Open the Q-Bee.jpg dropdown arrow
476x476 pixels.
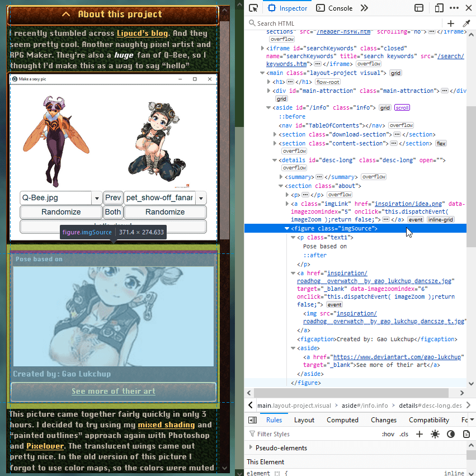(96, 198)
